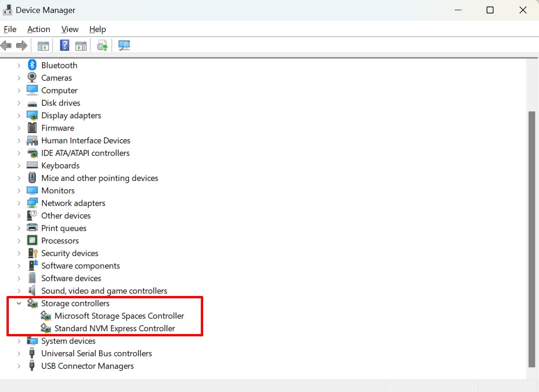Screen dimensions: 539x392
Task: Select the Disk drives label
Action: (x=60, y=103)
